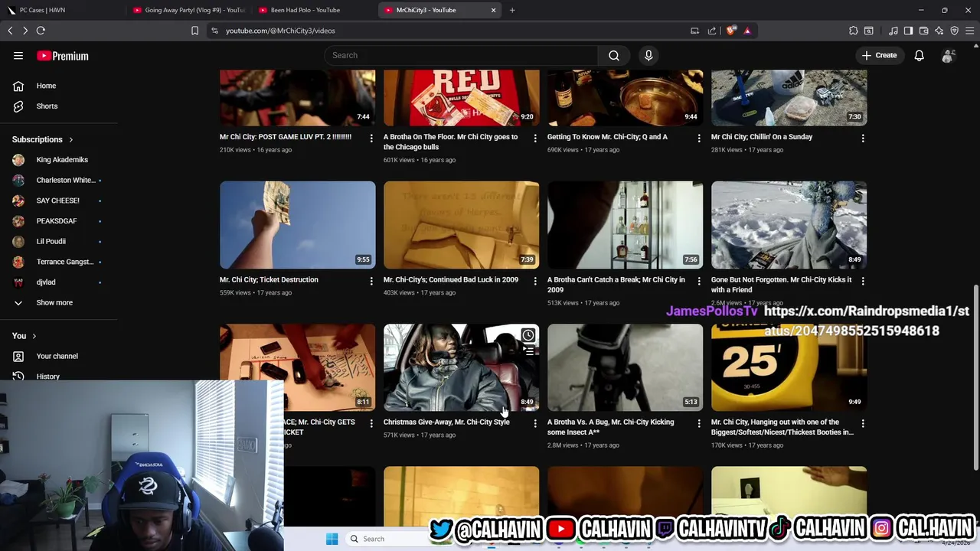Bookmark this page in the address bar
The image size is (980, 551).
[x=194, y=31]
